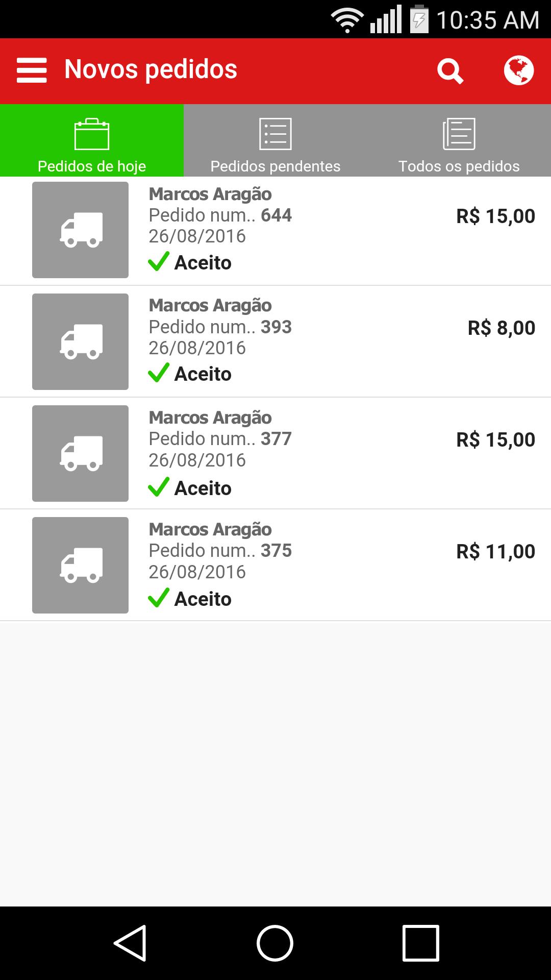Tap truck thumbnail for order 644

[80, 230]
